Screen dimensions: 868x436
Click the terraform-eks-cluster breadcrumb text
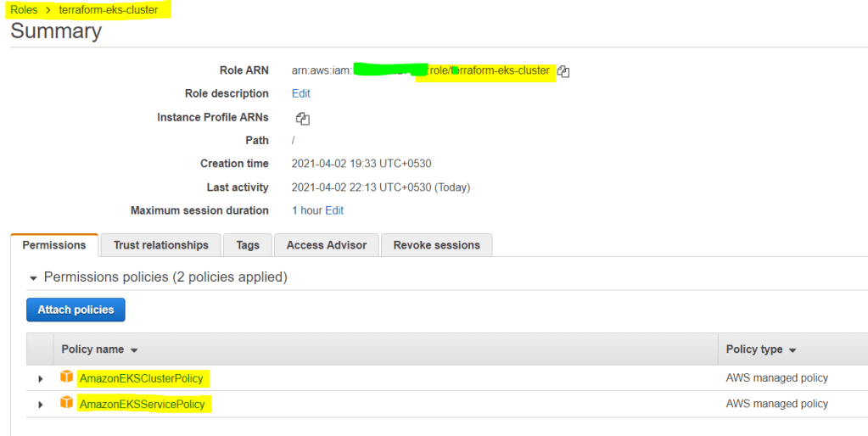109,10
